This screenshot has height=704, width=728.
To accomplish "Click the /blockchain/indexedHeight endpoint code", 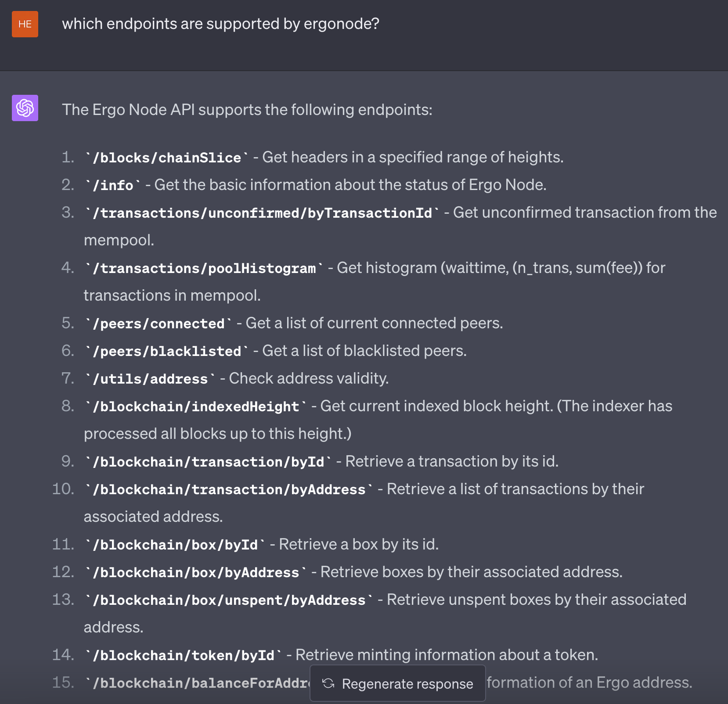I will click(195, 406).
